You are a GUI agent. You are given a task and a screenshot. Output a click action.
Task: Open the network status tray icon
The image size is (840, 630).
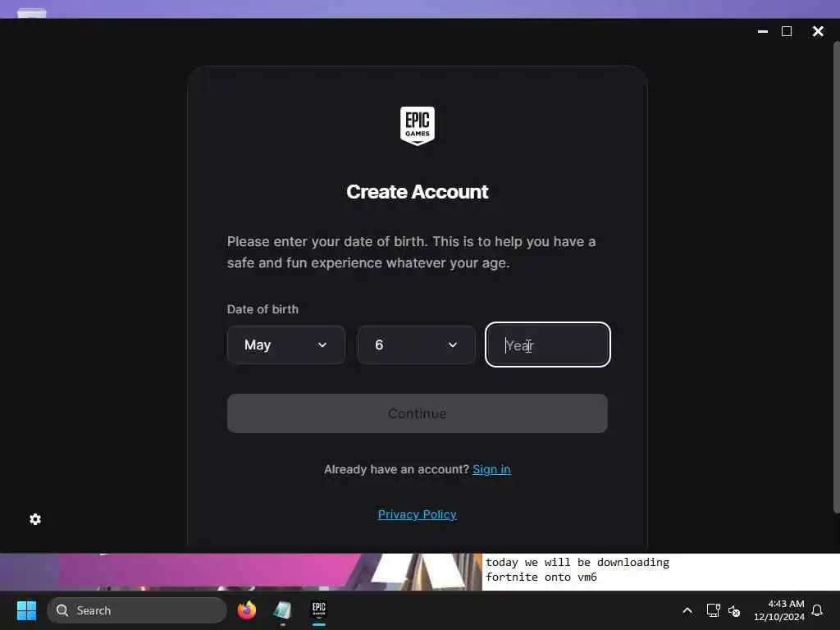pyautogui.click(x=713, y=610)
